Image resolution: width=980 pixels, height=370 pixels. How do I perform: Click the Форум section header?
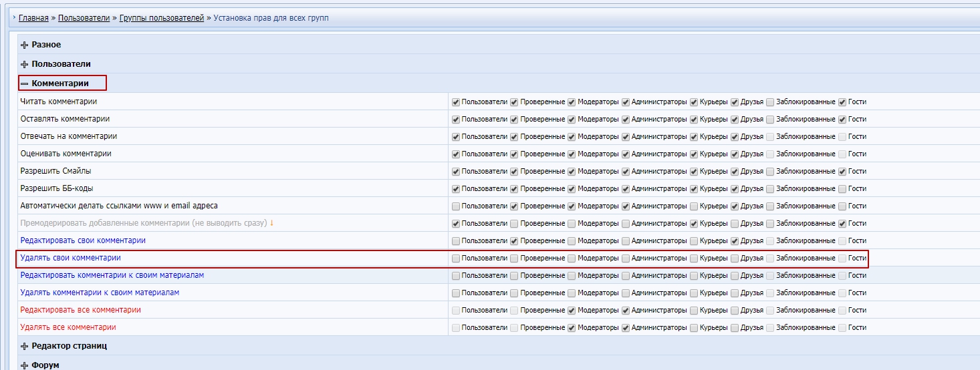45,365
